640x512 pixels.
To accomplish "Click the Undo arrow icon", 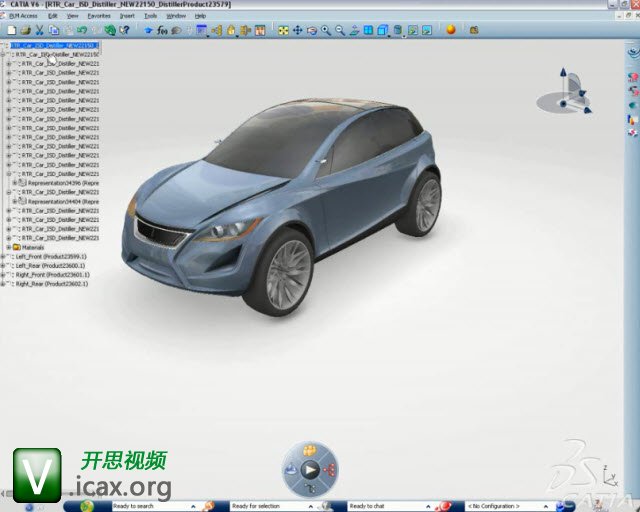I will (x=82, y=30).
